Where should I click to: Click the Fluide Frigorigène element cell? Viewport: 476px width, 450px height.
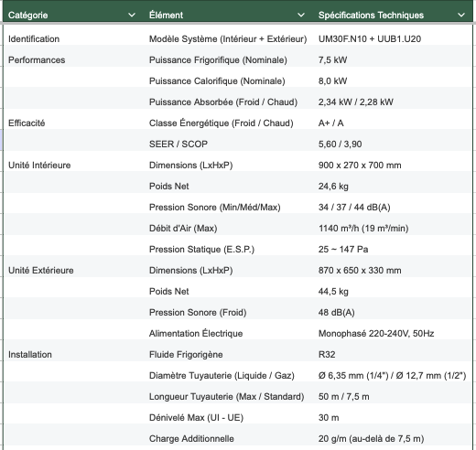[229, 355]
